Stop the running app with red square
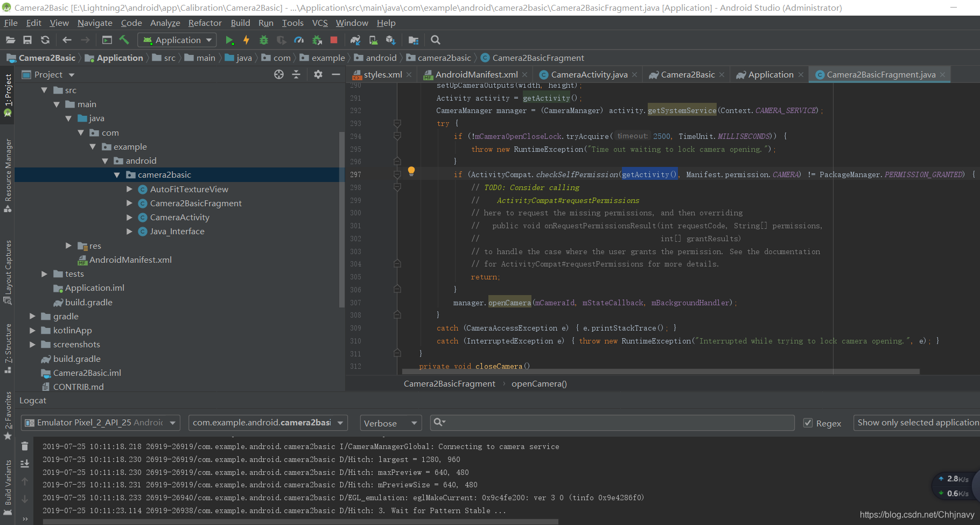The width and height of the screenshot is (980, 525). pos(334,40)
